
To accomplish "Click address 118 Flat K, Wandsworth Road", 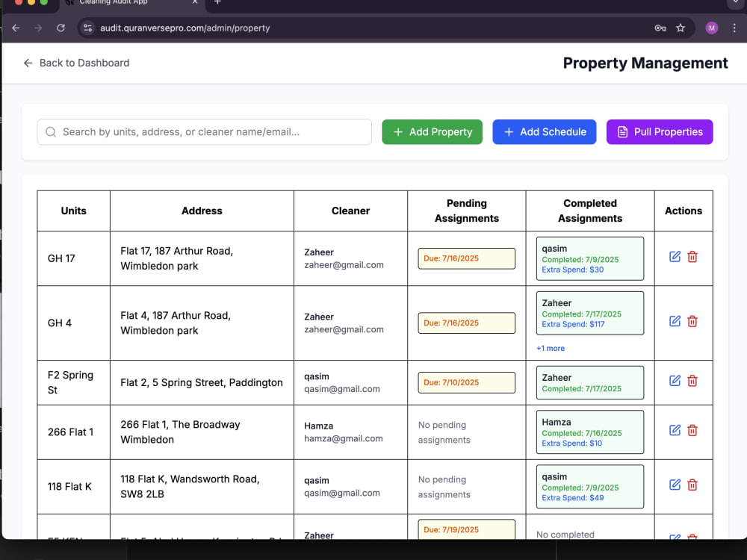I will tap(190, 487).
